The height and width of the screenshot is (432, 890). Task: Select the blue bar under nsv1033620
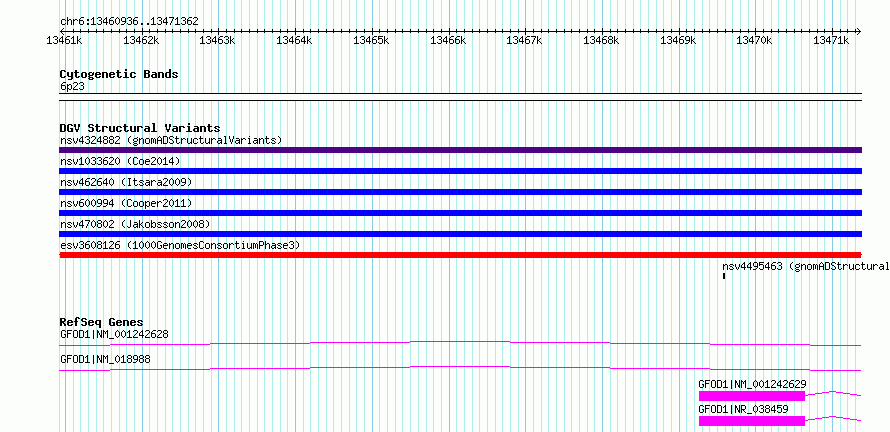point(460,171)
